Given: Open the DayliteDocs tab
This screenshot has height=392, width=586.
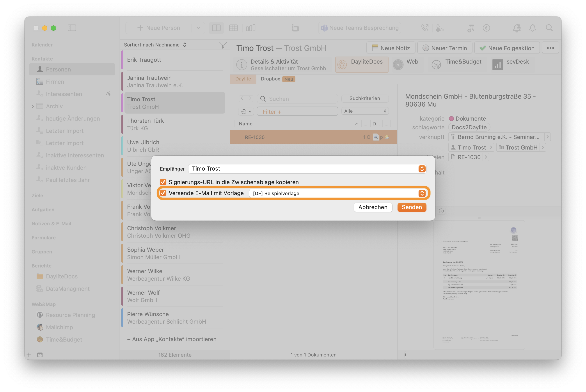Looking at the screenshot, I should click(x=361, y=64).
